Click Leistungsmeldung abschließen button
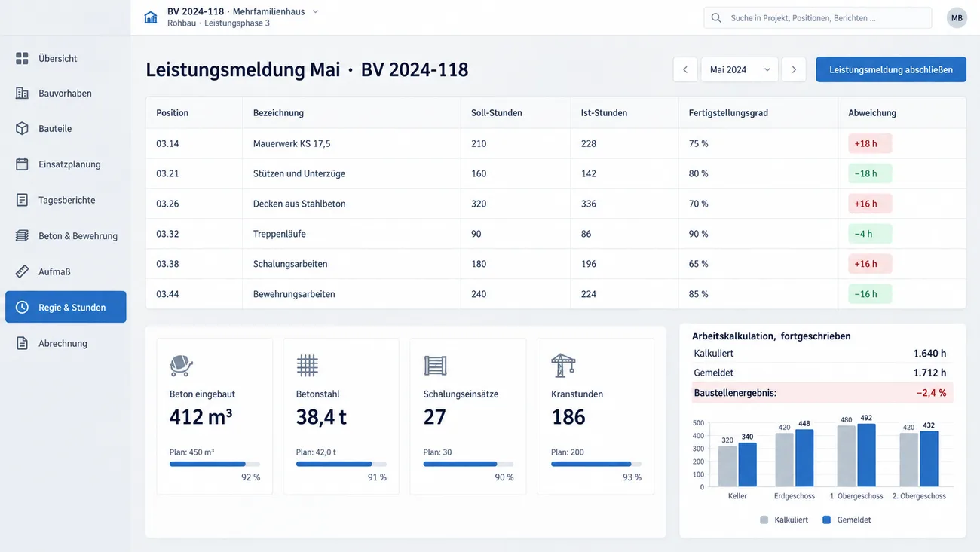980x552 pixels. [x=891, y=69]
